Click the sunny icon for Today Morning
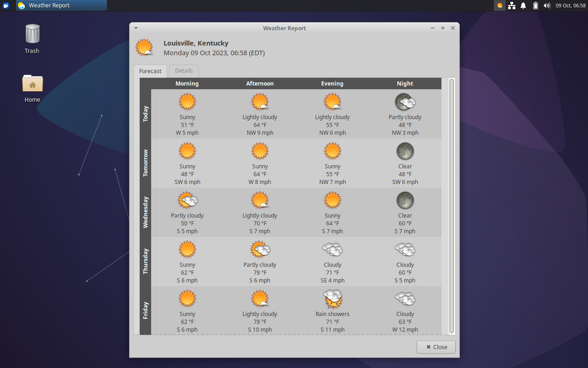Screen dimensions: 588x368 [187, 102]
